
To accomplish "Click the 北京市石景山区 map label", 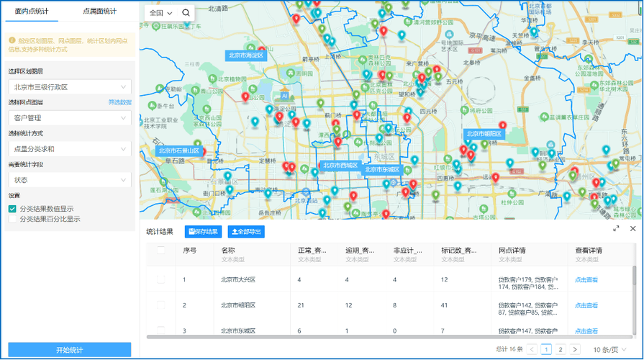I will click(179, 150).
